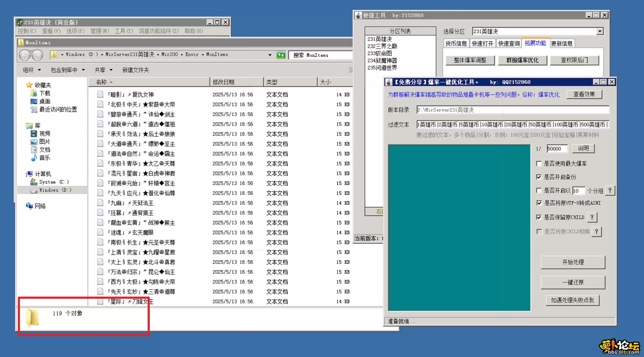This screenshot has width=644, height=357.
Task: Click the forward navigation arrow in Explorer
Action: [37, 55]
